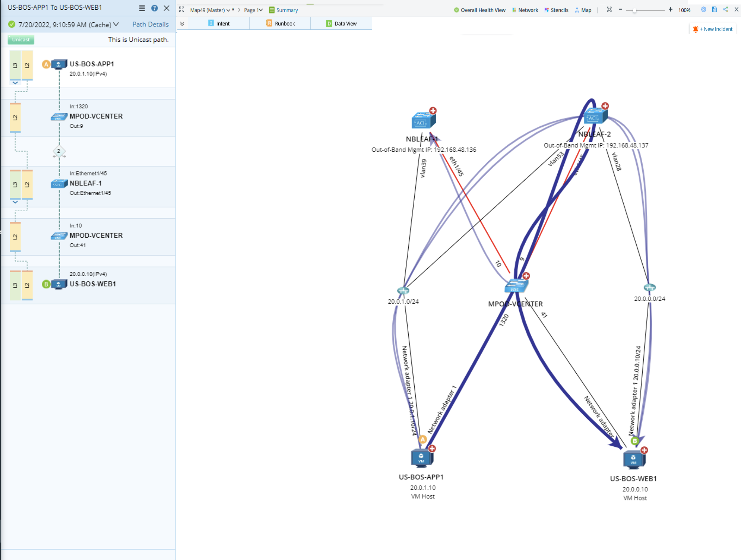Click the save map icon

[x=714, y=10]
